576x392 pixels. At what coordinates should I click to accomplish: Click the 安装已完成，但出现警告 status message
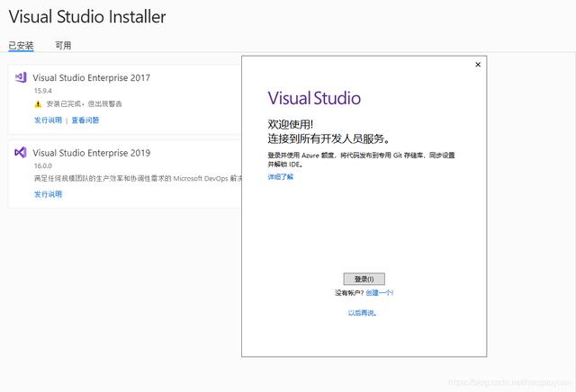click(x=84, y=104)
